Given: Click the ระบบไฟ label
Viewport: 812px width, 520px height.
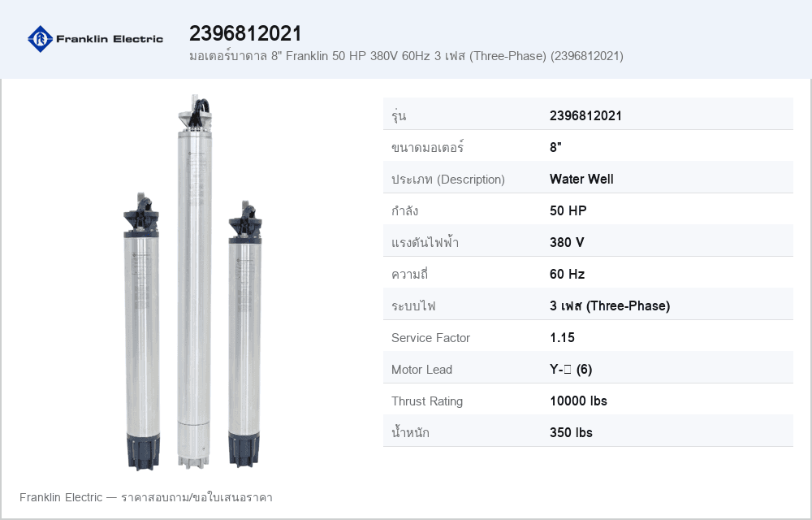Looking at the screenshot, I should (413, 305).
